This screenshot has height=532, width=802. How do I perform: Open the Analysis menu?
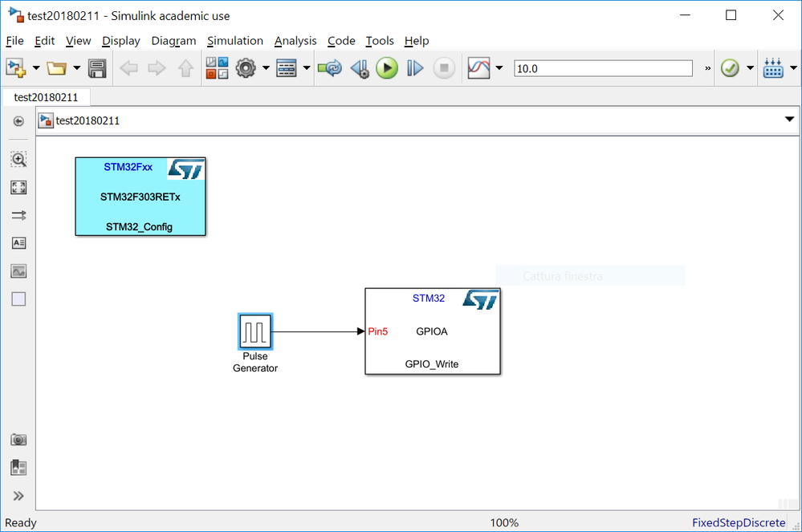(x=295, y=41)
